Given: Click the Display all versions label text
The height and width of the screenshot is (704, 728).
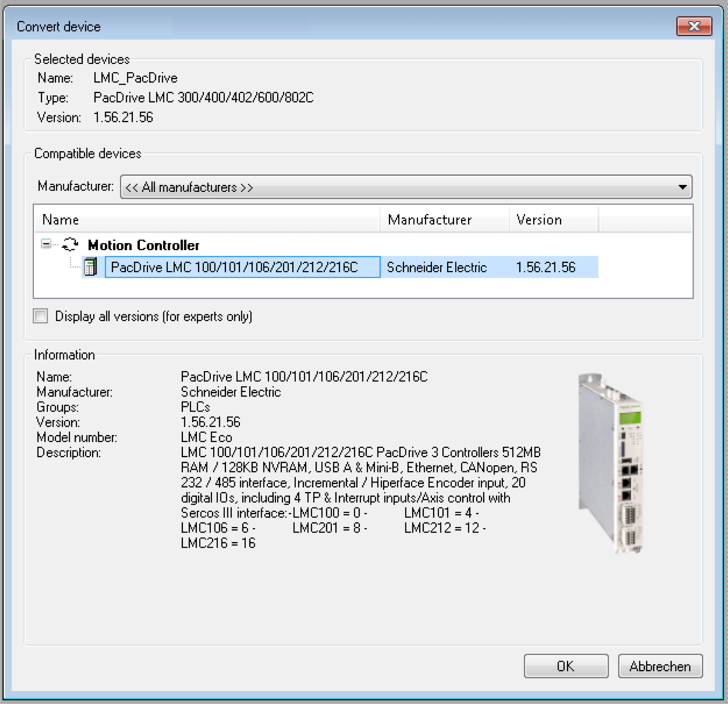Looking at the screenshot, I should [154, 316].
